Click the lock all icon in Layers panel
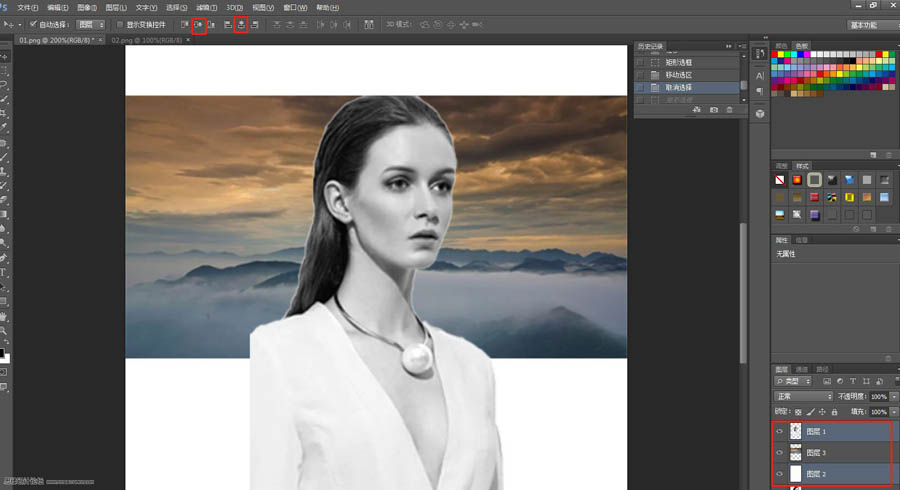The height and width of the screenshot is (490, 900). point(835,412)
